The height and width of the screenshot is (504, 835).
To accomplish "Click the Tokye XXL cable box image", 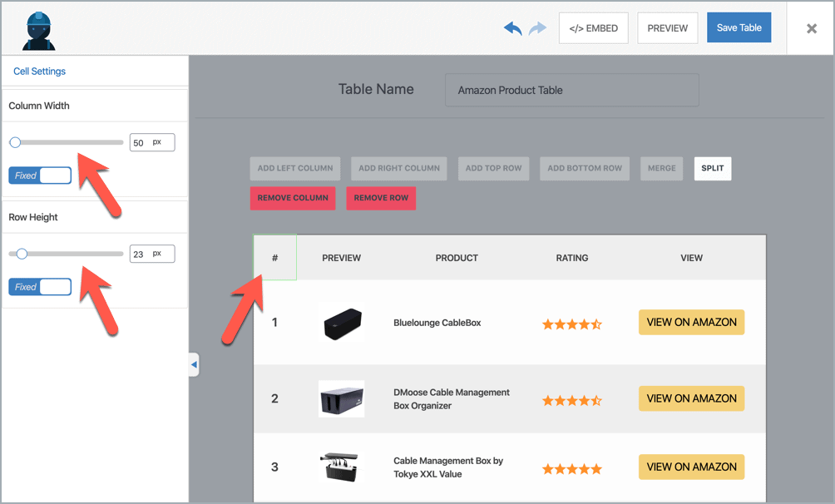I will click(x=340, y=467).
